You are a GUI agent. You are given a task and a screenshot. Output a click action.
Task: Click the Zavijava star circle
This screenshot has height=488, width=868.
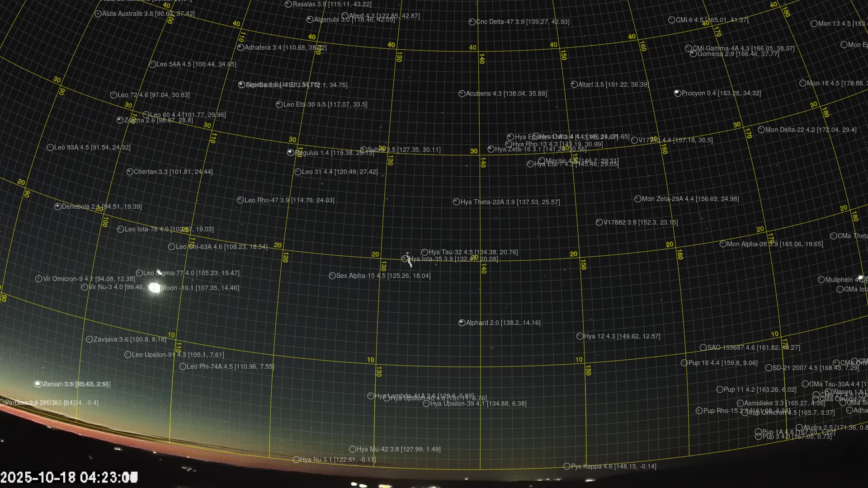tap(90, 339)
